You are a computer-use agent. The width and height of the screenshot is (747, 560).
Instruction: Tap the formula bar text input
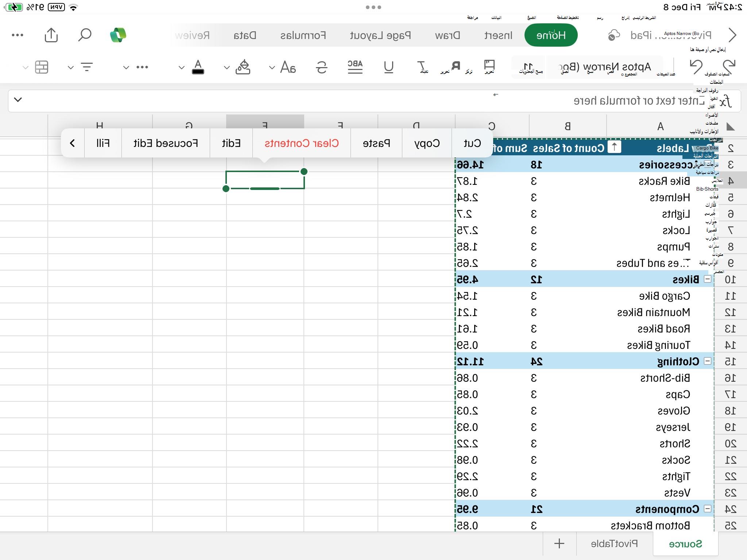pos(365,101)
